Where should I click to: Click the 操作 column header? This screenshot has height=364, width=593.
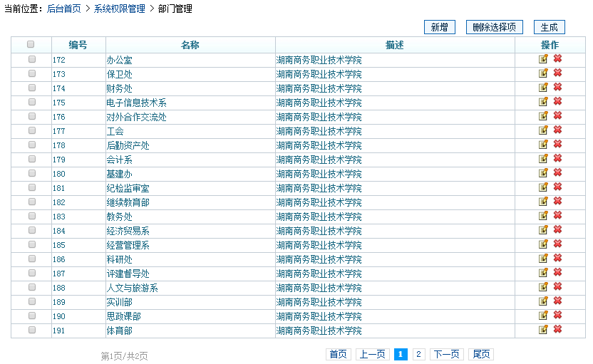point(550,45)
